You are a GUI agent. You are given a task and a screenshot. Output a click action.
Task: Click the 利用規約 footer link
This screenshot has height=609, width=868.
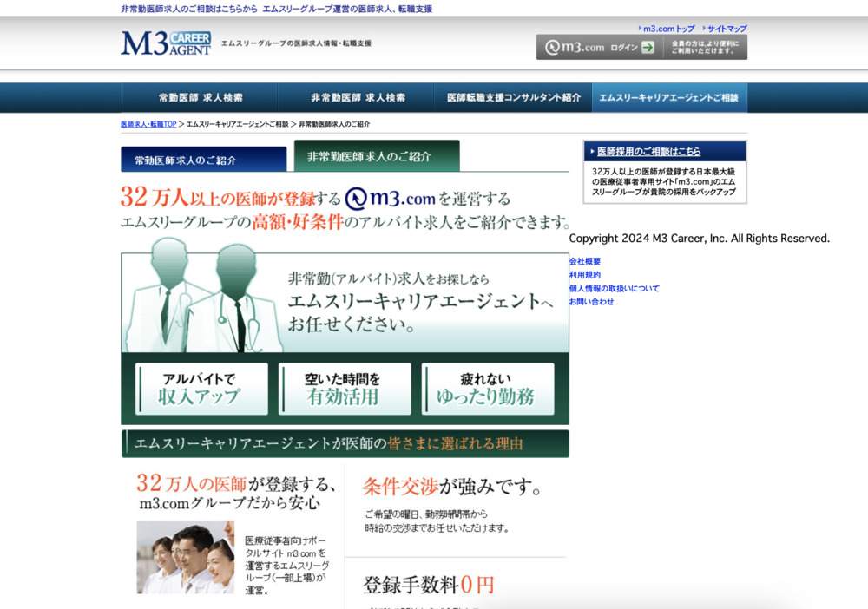(584, 274)
